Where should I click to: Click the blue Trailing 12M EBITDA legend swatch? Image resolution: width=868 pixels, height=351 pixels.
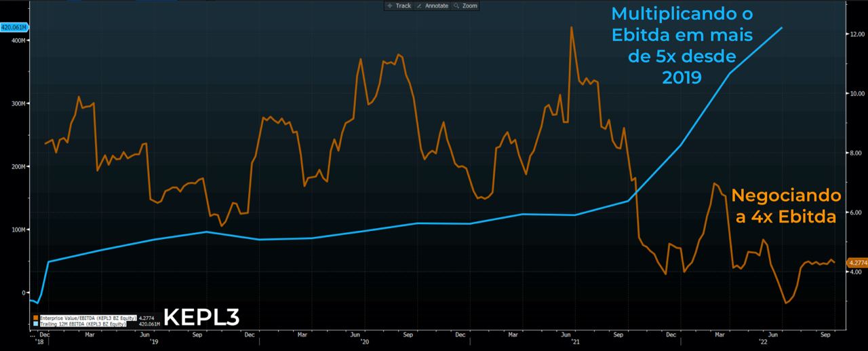tap(35, 325)
